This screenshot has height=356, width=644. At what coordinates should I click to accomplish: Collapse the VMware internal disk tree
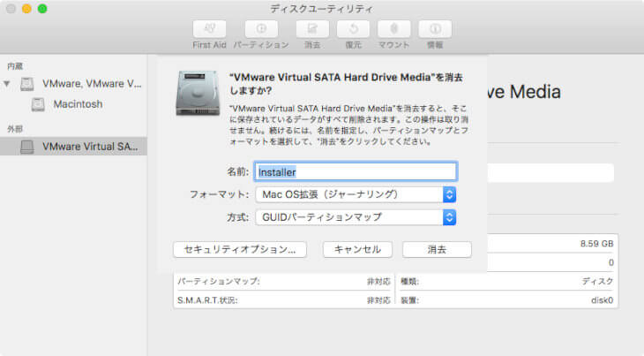8,84
